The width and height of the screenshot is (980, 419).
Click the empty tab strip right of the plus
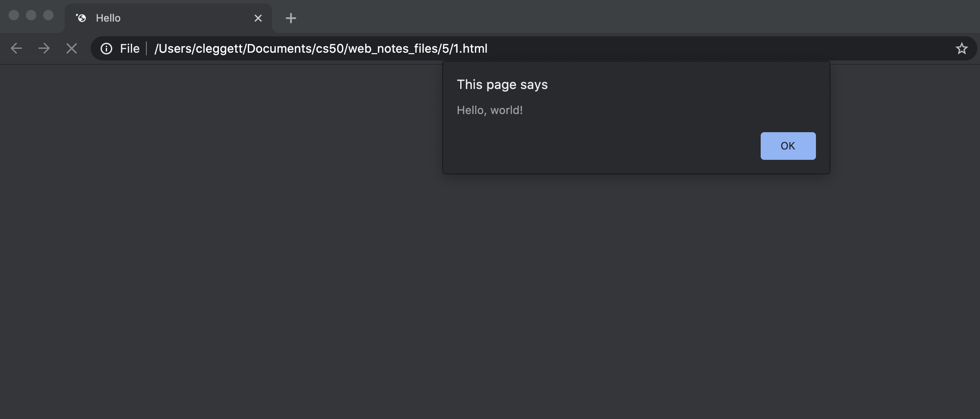(x=604, y=17)
